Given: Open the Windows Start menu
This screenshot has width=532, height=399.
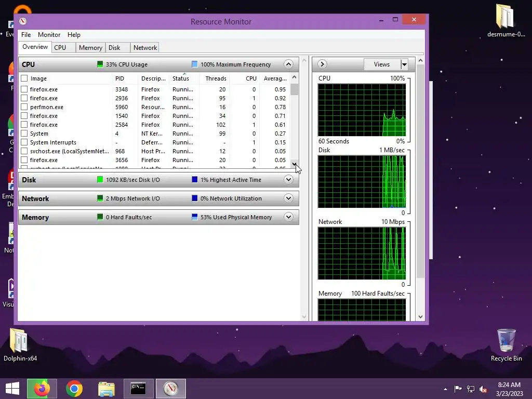Looking at the screenshot, I should 12,389.
